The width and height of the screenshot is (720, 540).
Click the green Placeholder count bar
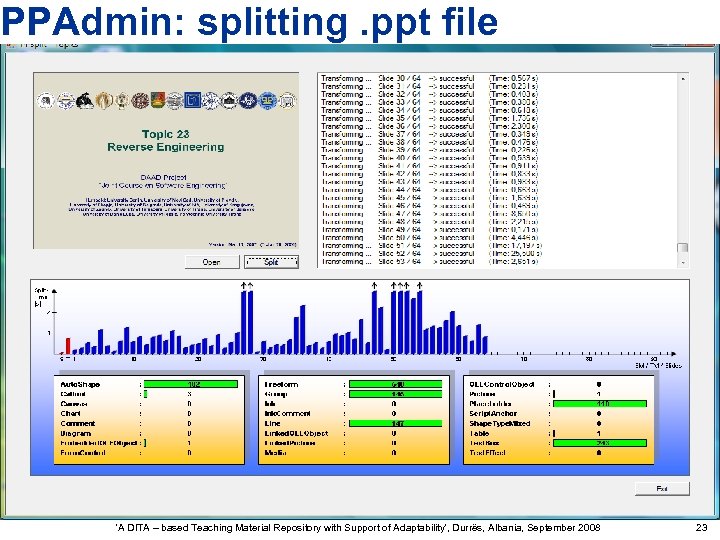pyautogui.click(x=600, y=404)
